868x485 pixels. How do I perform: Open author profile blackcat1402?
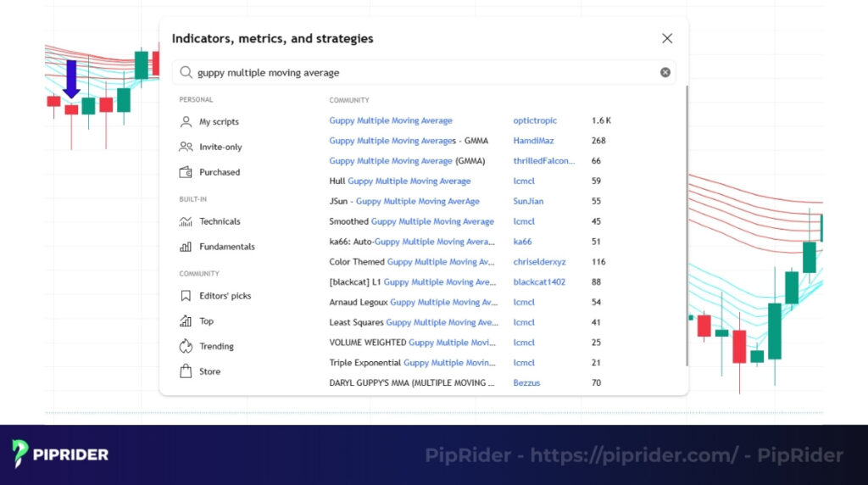(539, 282)
